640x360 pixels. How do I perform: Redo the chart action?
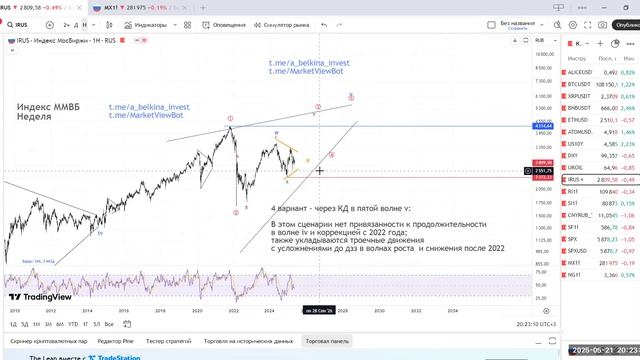(339, 25)
